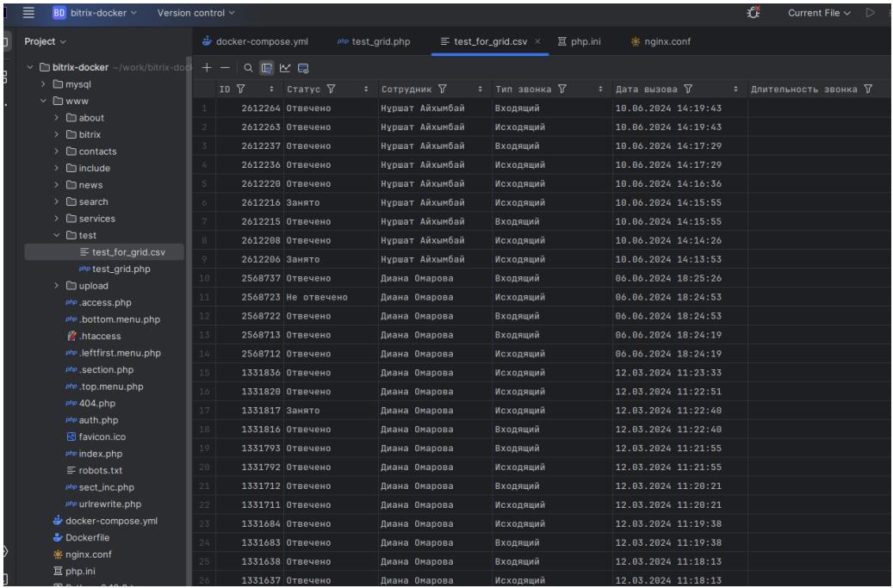The height and width of the screenshot is (588, 893).
Task: Click the debug bug icon in title bar
Action: click(753, 13)
